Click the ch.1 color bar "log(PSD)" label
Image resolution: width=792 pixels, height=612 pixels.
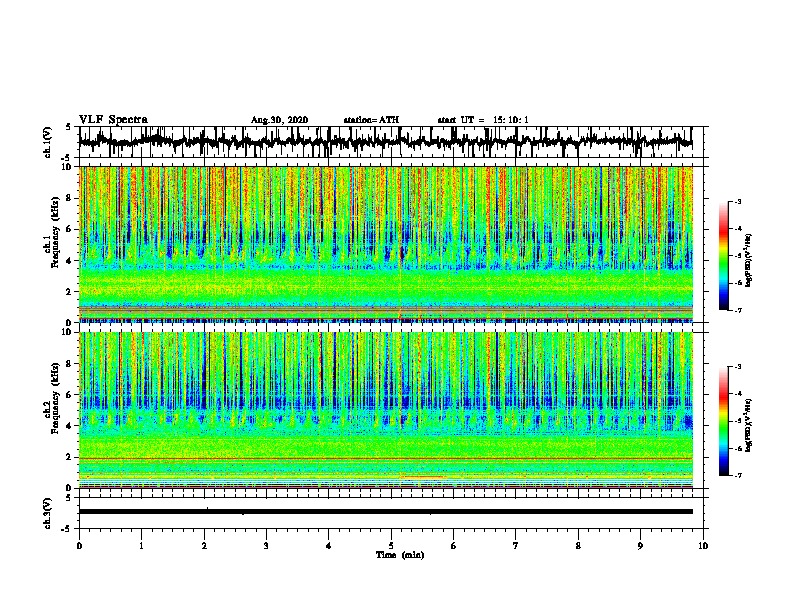click(749, 260)
